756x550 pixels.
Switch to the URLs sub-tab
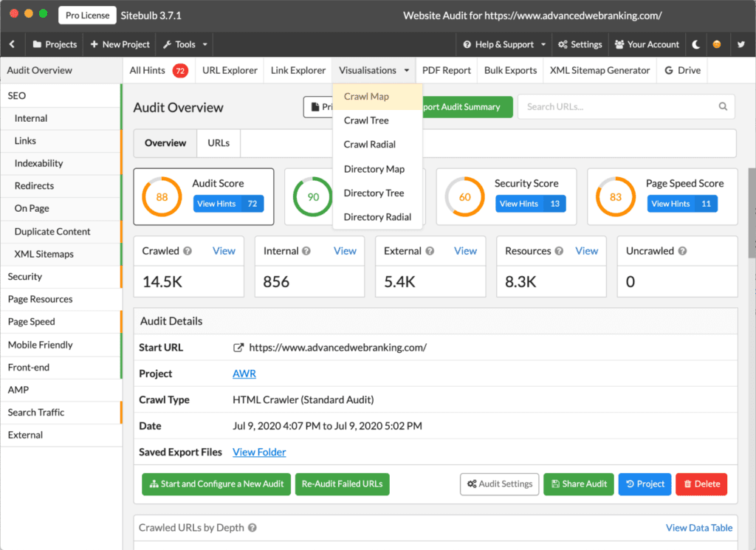(219, 143)
